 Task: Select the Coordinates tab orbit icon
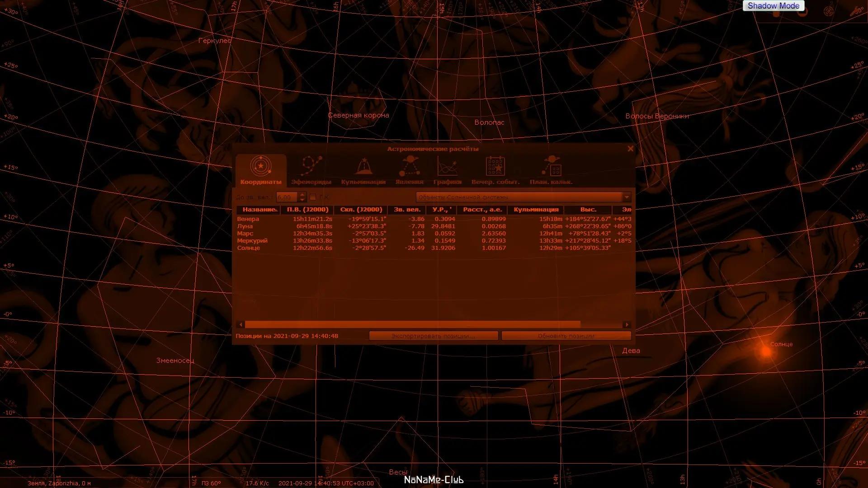[x=261, y=166]
